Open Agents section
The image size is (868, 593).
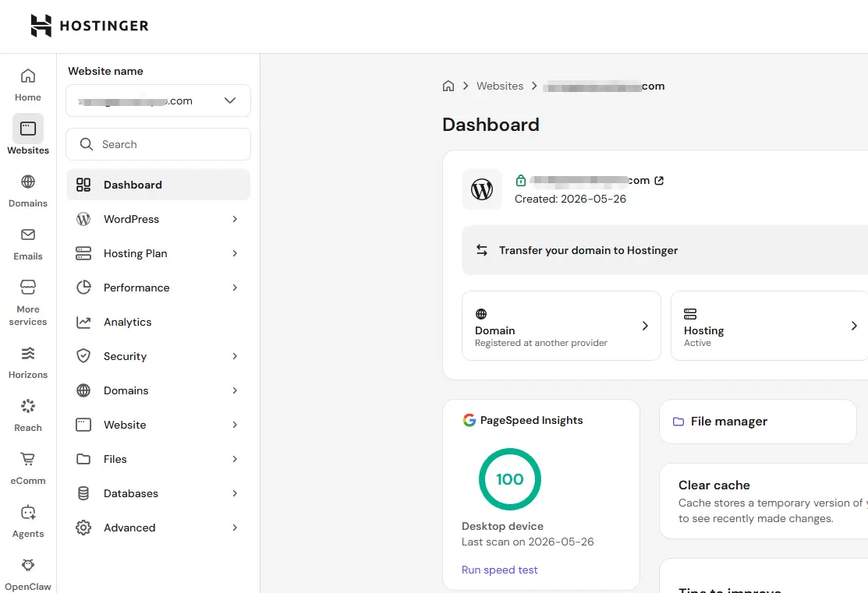point(27,522)
